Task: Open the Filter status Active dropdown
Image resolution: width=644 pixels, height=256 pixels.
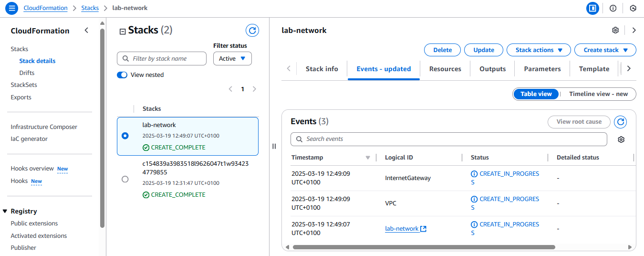Action: (232, 59)
